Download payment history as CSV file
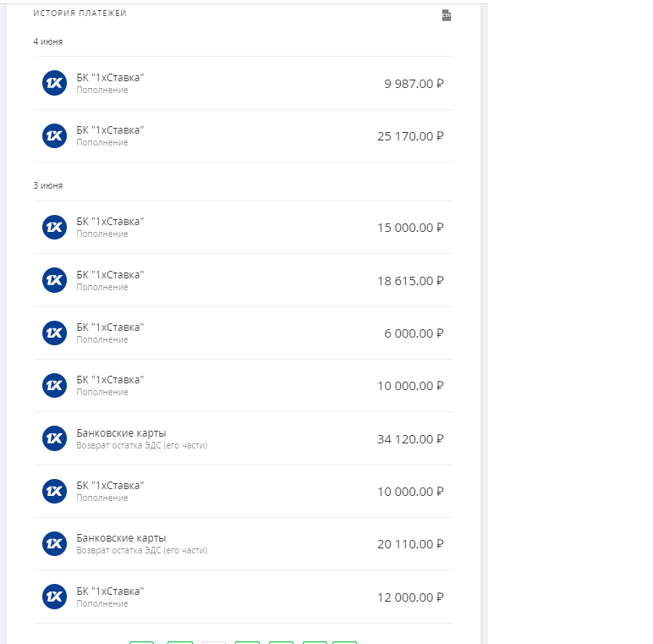Viewport: 653px width, 644px height. [x=446, y=15]
